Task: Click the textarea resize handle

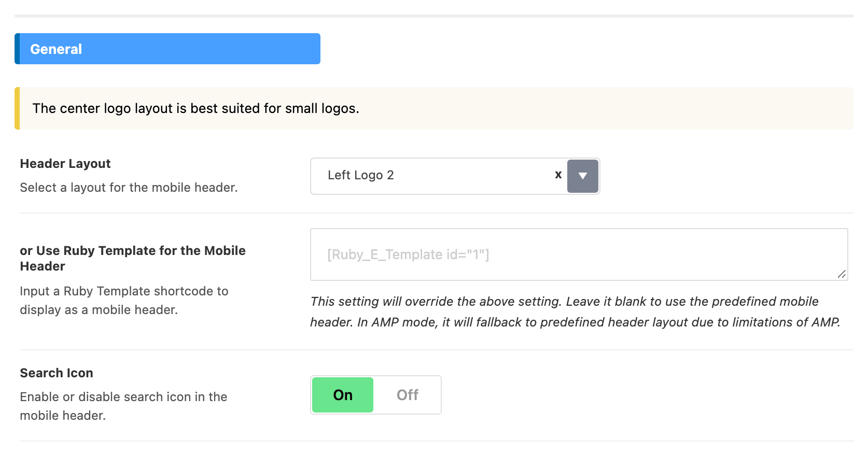Action: tap(842, 274)
